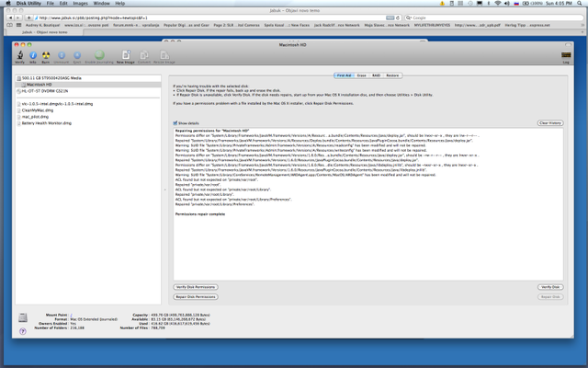Open the MYLIFETHRUMYEYES bookmark
The width and height of the screenshot is (588, 368).
coord(432,25)
